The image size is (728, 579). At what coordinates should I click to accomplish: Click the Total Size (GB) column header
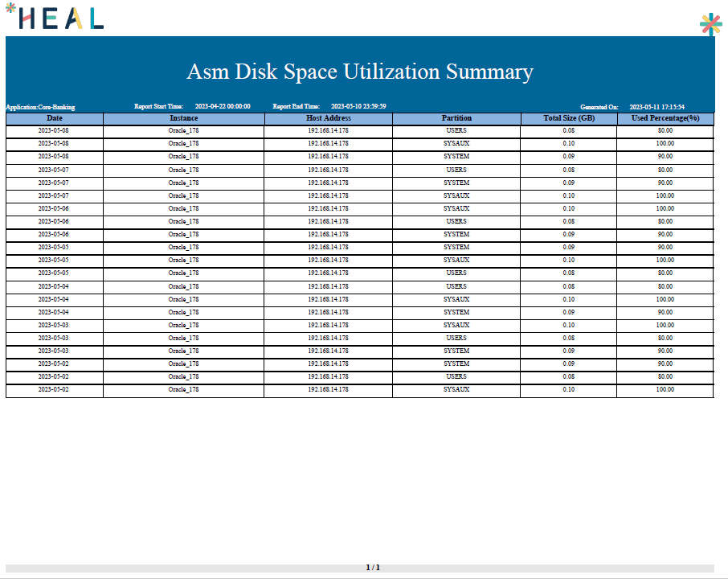pos(568,118)
